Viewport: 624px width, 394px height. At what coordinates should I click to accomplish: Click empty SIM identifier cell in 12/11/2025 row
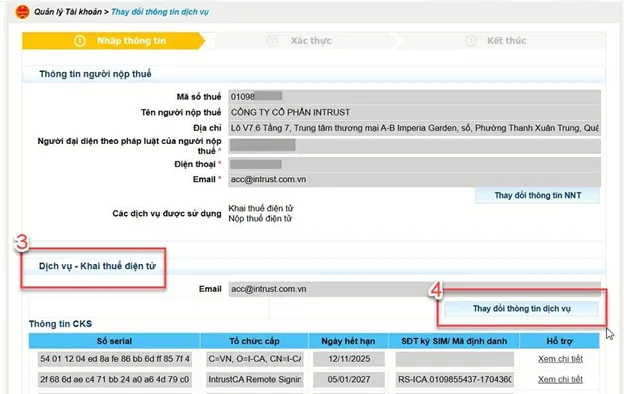454,359
